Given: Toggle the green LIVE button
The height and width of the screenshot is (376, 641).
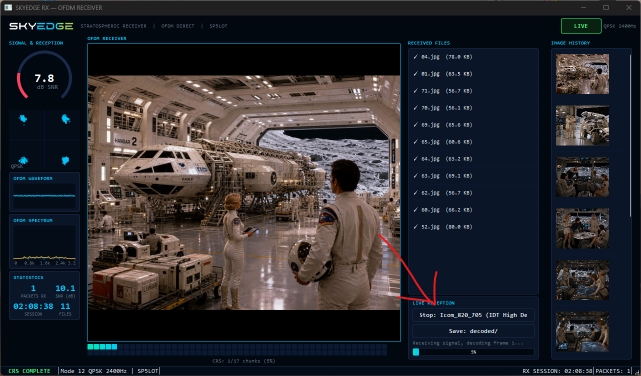Looking at the screenshot, I should 581,26.
